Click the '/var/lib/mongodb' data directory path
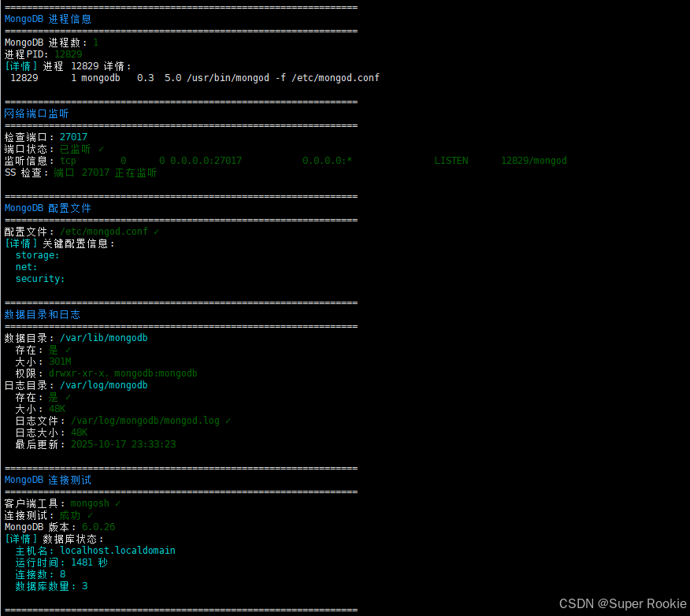The image size is (690, 616). pyautogui.click(x=104, y=338)
